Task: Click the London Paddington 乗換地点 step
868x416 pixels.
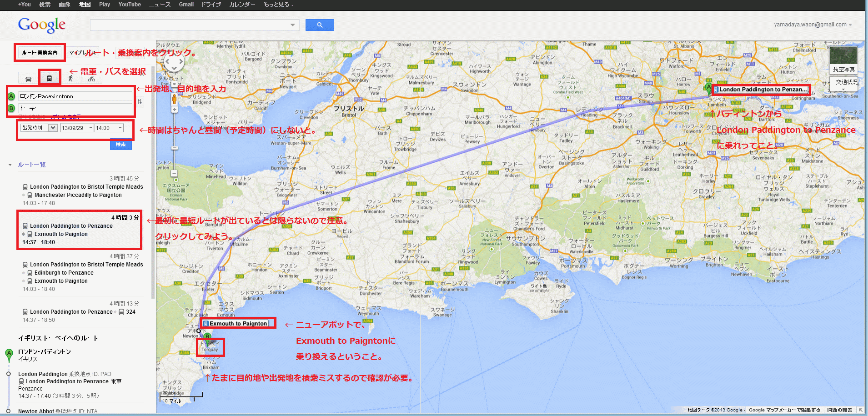Action: 65,374
